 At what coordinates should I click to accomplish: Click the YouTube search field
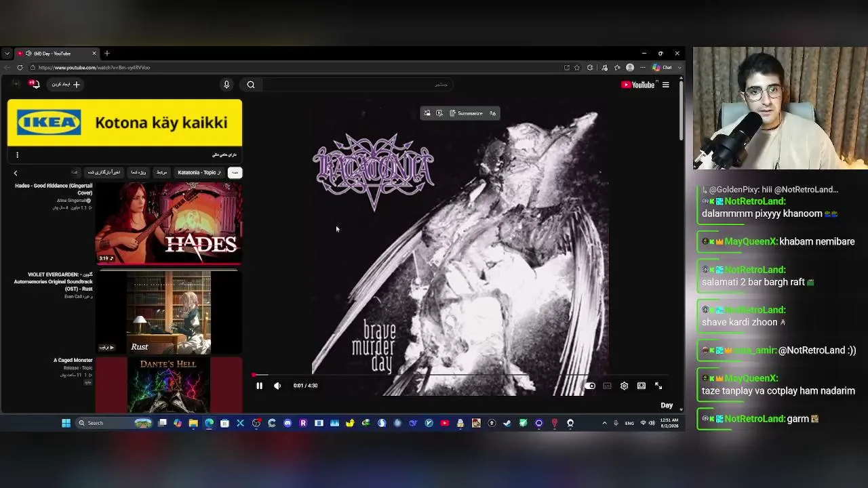click(358, 85)
